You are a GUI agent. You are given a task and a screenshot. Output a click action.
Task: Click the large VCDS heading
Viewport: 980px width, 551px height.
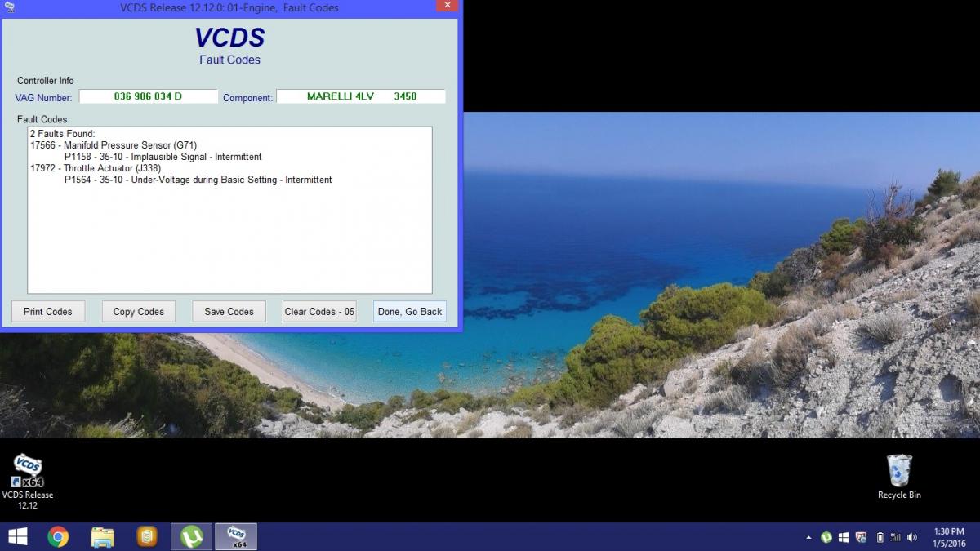click(230, 38)
